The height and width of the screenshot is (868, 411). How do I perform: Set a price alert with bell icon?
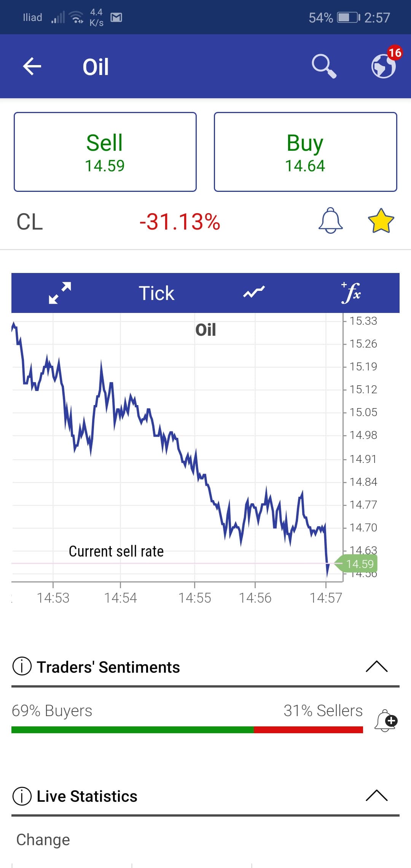[x=330, y=220]
